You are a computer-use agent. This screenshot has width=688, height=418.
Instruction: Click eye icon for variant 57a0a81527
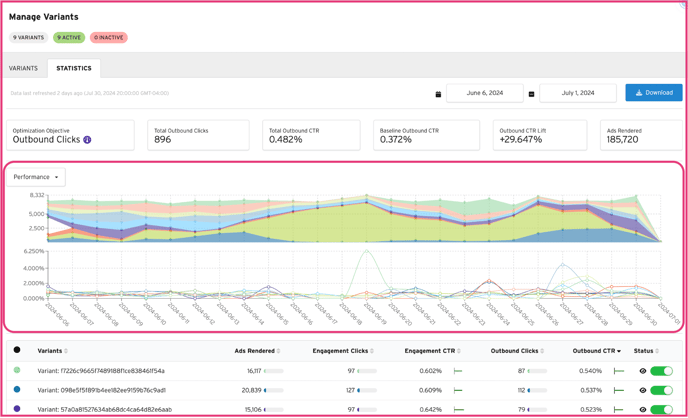(x=643, y=409)
